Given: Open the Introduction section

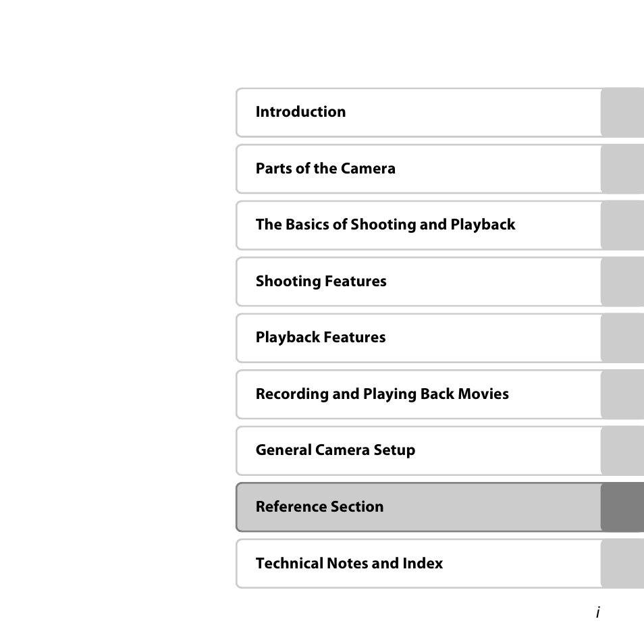Looking at the screenshot, I should [x=418, y=112].
